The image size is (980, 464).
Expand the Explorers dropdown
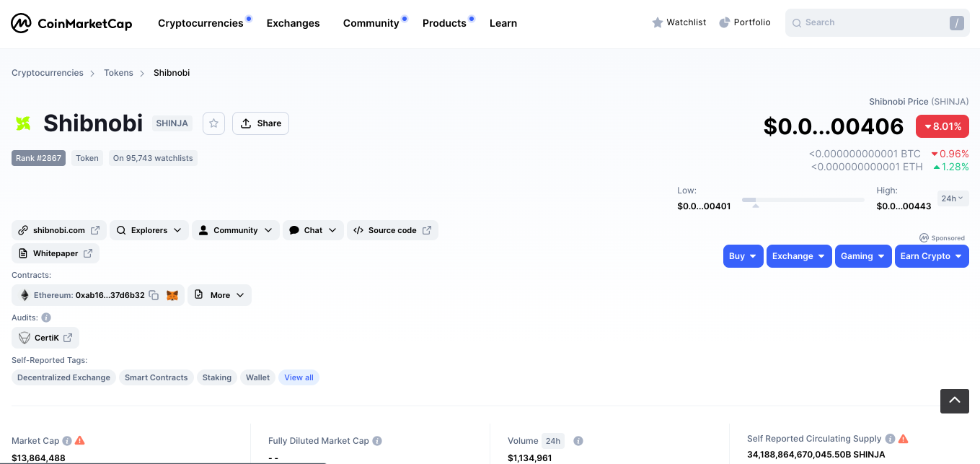click(x=149, y=230)
